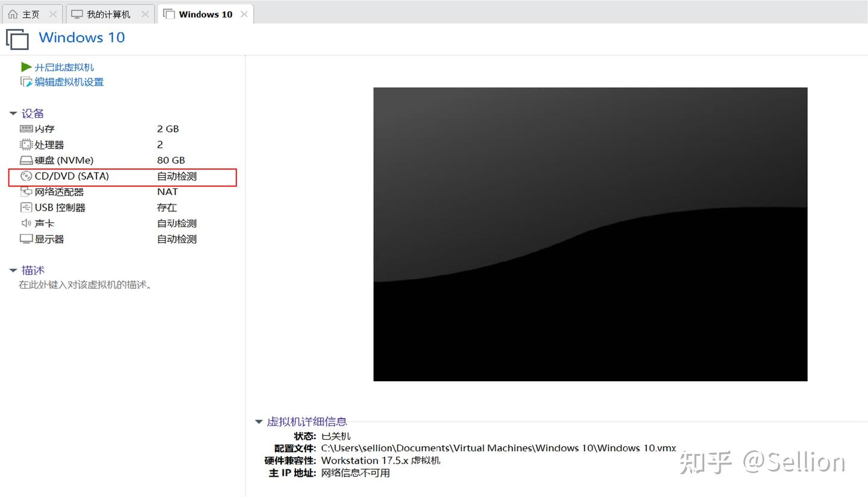
Task: Click the virtual machine screen preview
Action: tap(590, 234)
